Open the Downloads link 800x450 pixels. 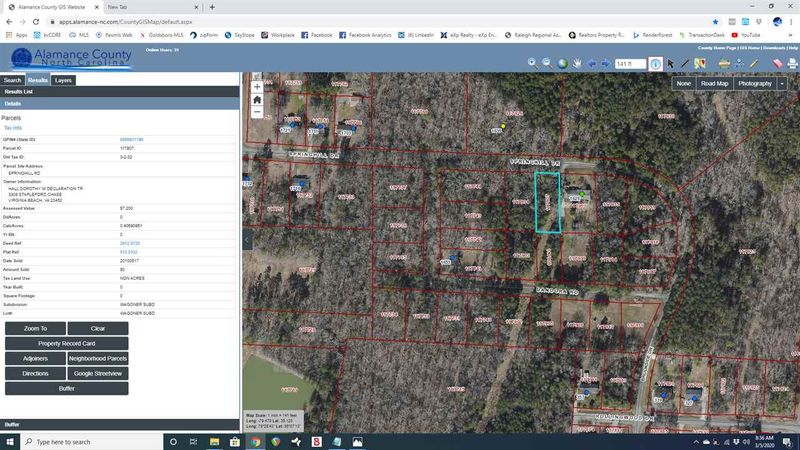(x=774, y=48)
